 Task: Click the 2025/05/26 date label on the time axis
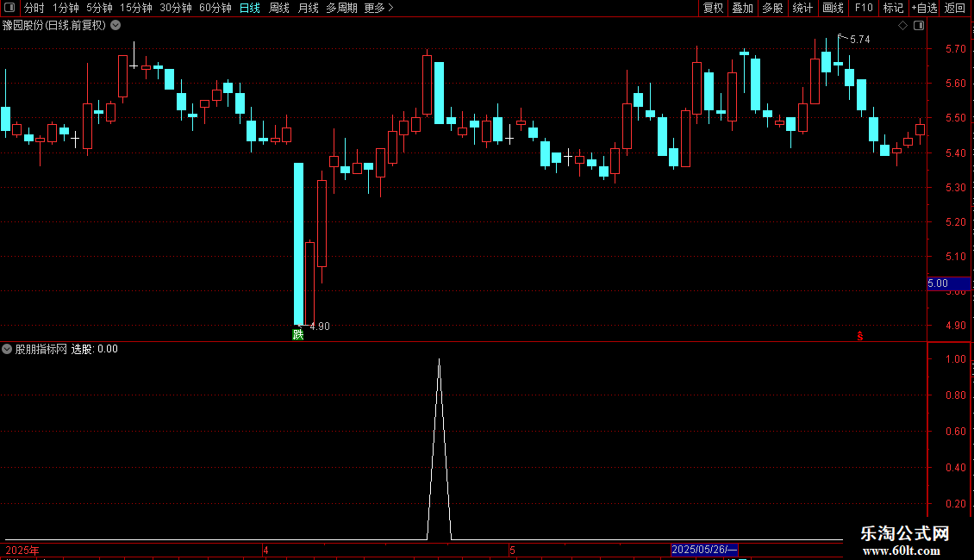point(704,550)
